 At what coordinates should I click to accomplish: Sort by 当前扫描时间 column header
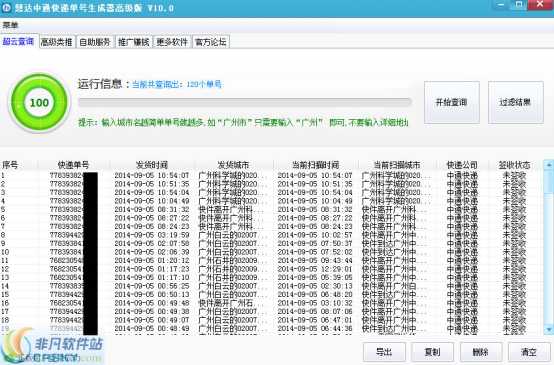coord(315,165)
